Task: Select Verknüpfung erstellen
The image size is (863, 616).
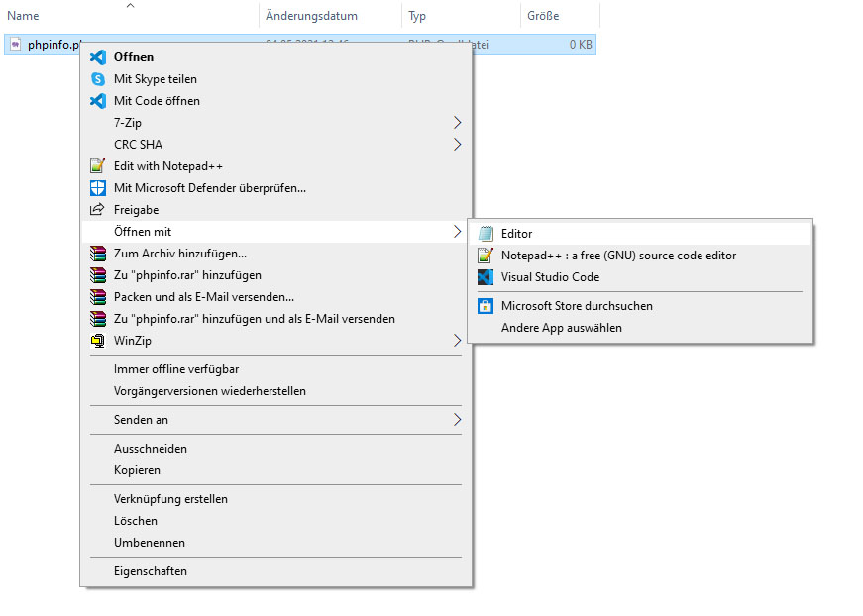Action: (275, 499)
